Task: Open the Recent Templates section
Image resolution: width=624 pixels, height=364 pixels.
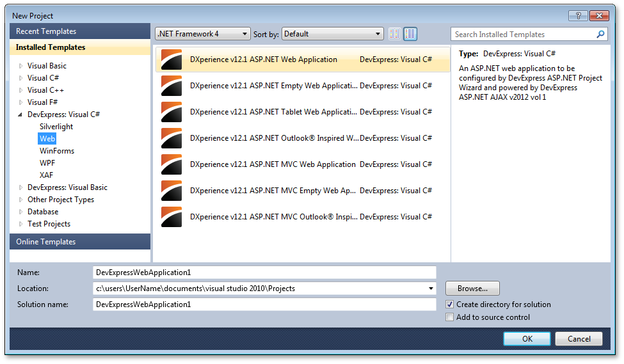Action: point(80,31)
